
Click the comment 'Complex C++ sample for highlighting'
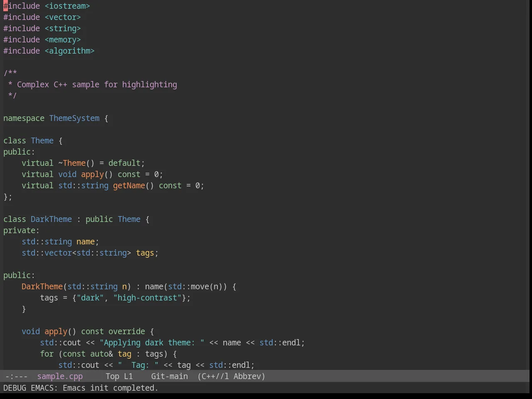pyautogui.click(x=97, y=85)
